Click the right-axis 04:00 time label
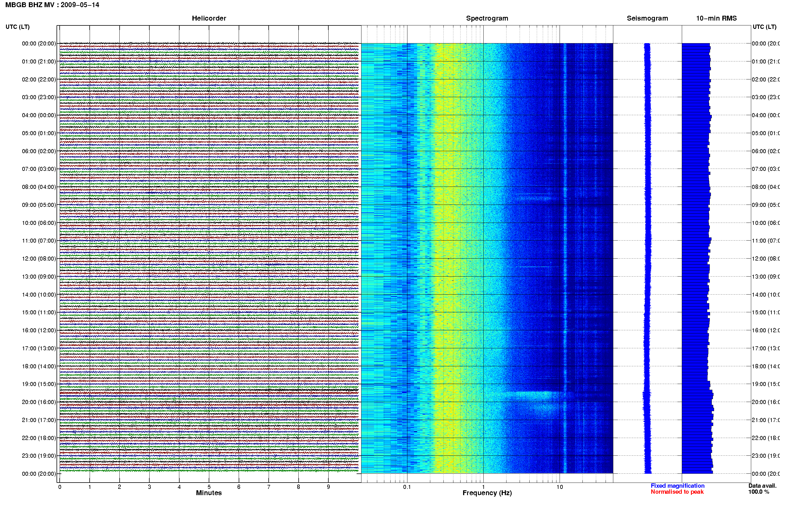The width and height of the screenshot is (812, 508). (766, 115)
